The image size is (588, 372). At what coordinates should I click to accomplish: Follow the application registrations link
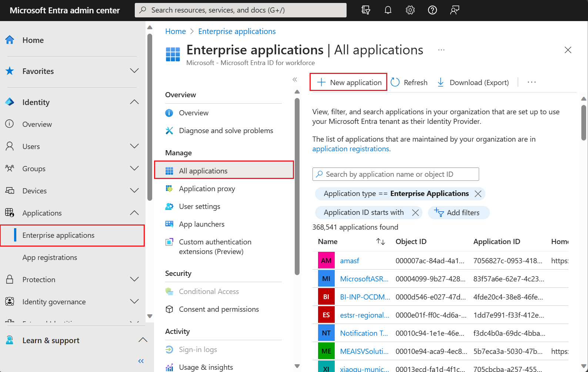tap(351, 149)
